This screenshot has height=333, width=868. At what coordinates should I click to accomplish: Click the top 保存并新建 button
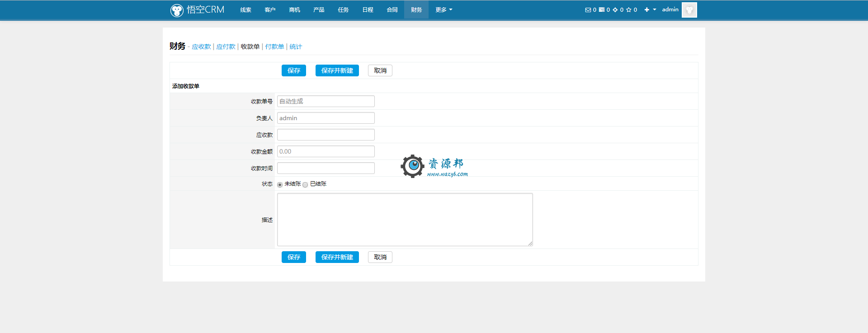point(337,70)
